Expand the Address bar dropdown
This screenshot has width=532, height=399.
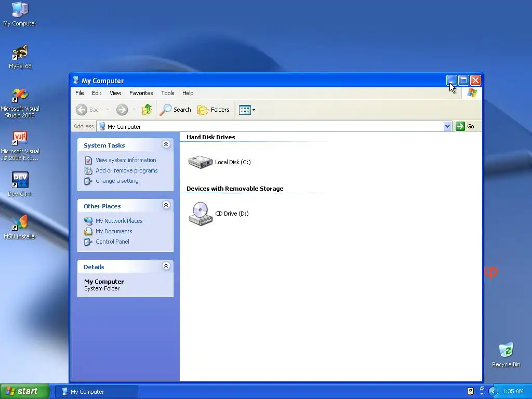[447, 126]
